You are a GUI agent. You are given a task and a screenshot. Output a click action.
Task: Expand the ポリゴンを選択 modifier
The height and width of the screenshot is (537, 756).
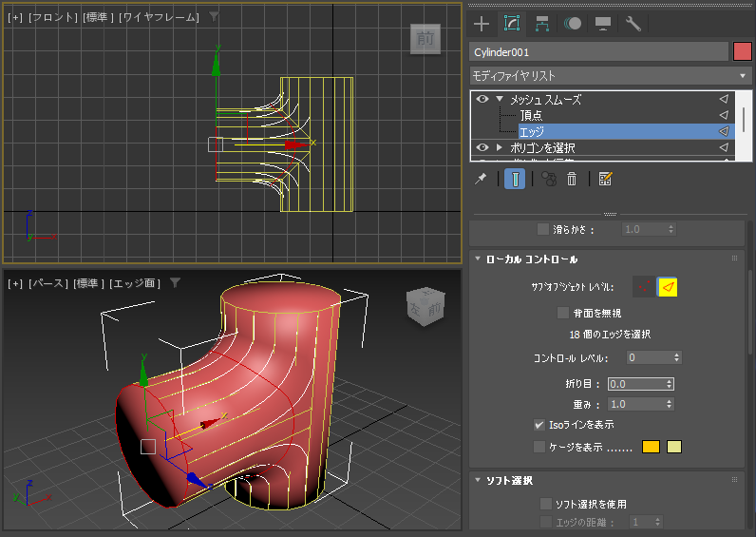pos(499,147)
